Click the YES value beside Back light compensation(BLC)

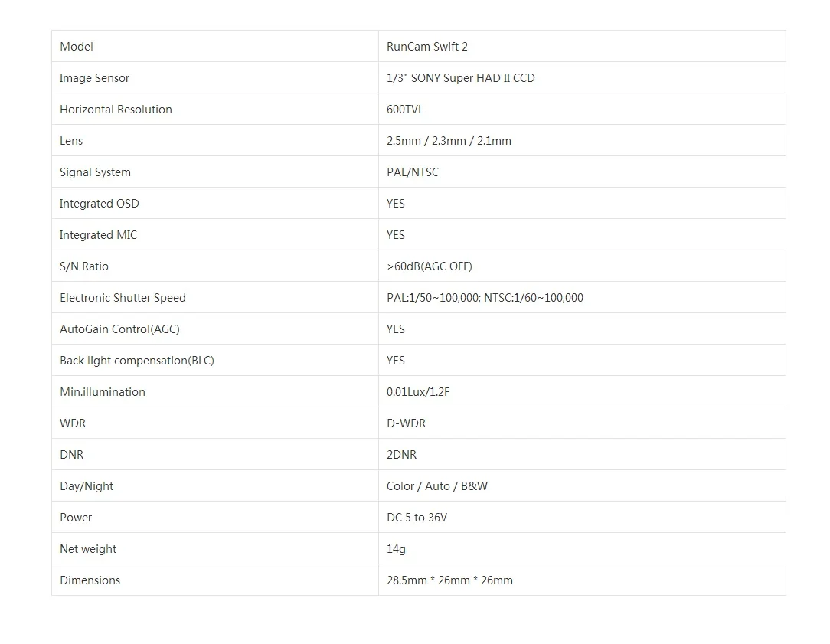[395, 361]
